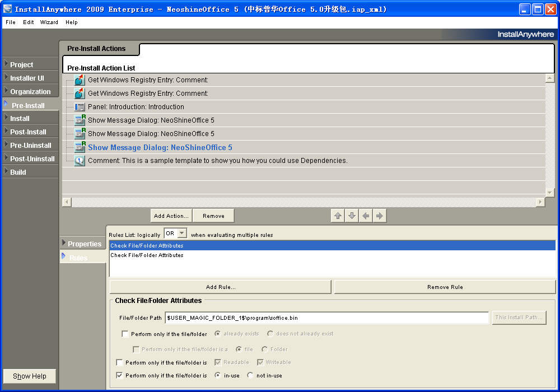Toggle 'Perform only if the file/folder' exists checkbox
Viewport: 560px width, 392px height.
tap(125, 334)
